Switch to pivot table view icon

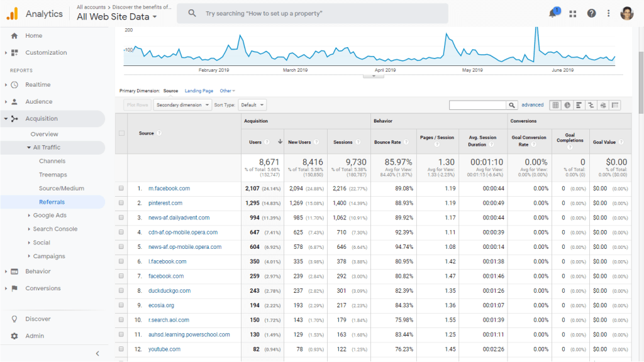(x=614, y=105)
